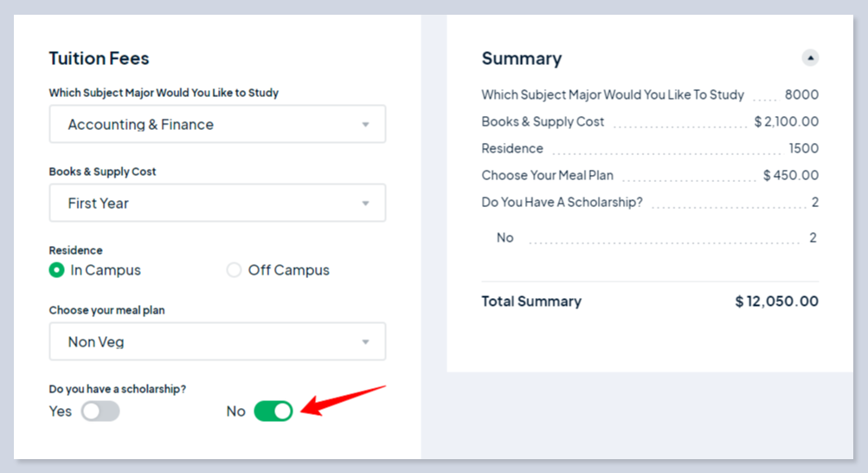Viewport: 868px width, 473px height.
Task: Open the Non Veg meal plan selector
Action: click(216, 342)
